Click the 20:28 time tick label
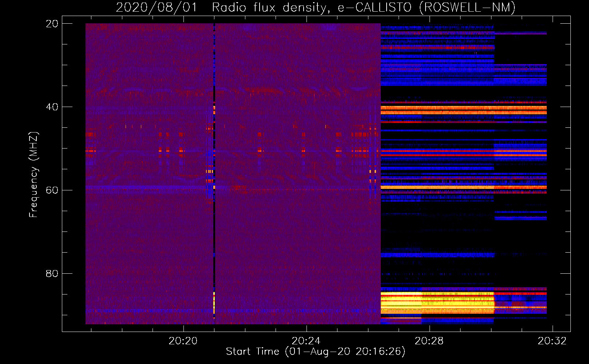The height and width of the screenshot is (364, 589). pyautogui.click(x=429, y=341)
